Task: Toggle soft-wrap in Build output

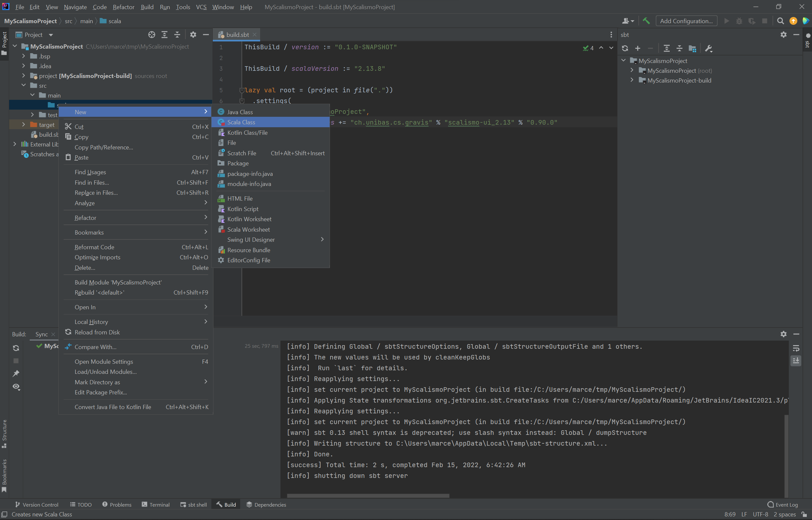Action: click(796, 348)
